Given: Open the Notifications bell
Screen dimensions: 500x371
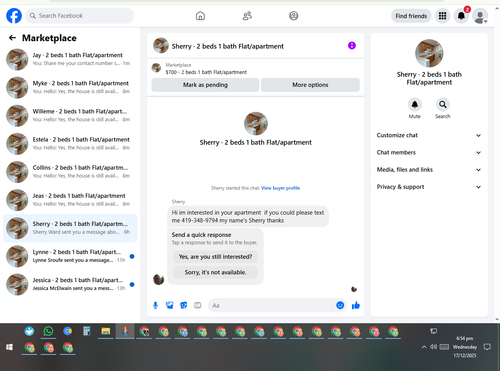Looking at the screenshot, I should coord(461,16).
